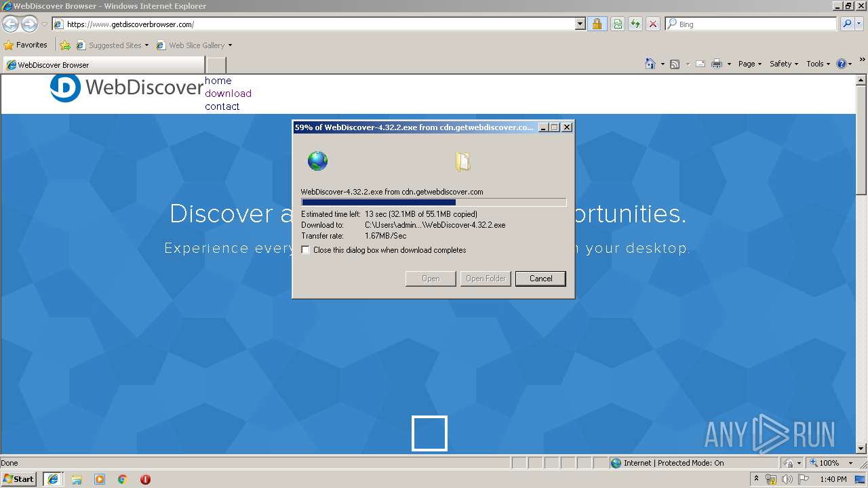Click the RSS feeds icon
Image resolution: width=868 pixels, height=488 pixels.
click(x=675, y=64)
